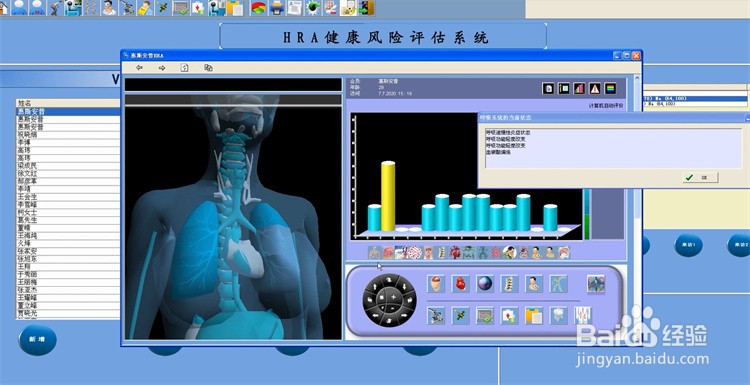This screenshot has height=385, width=750.
Task: Click the medical kit icon in control panel
Action: click(x=509, y=316)
